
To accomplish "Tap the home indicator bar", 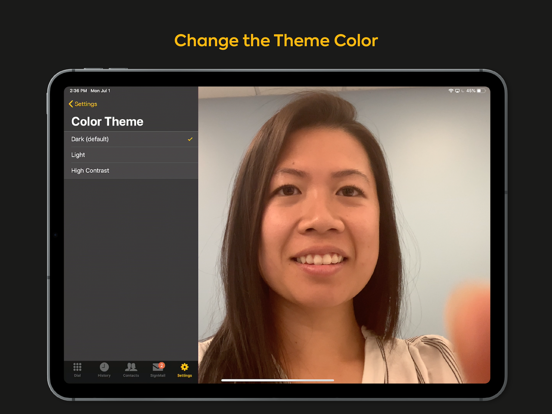I will (277, 380).
